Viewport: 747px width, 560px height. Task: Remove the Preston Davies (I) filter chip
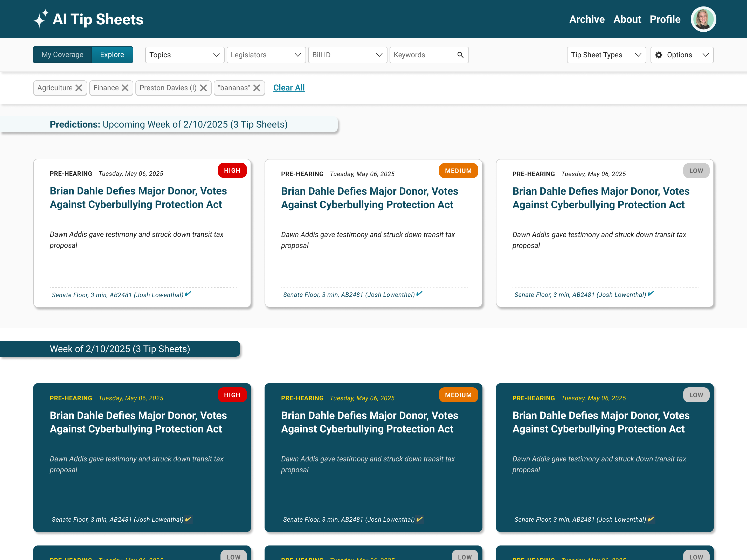(203, 88)
